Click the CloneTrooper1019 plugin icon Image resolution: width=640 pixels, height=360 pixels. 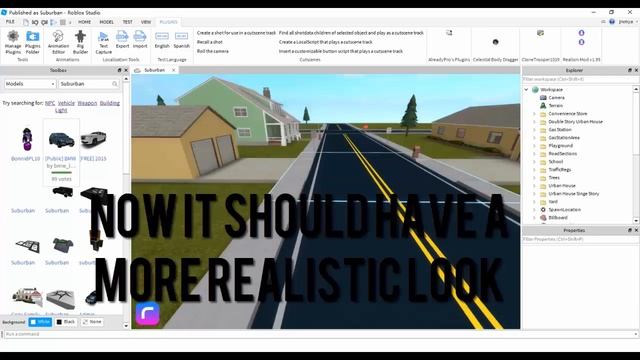click(540, 33)
